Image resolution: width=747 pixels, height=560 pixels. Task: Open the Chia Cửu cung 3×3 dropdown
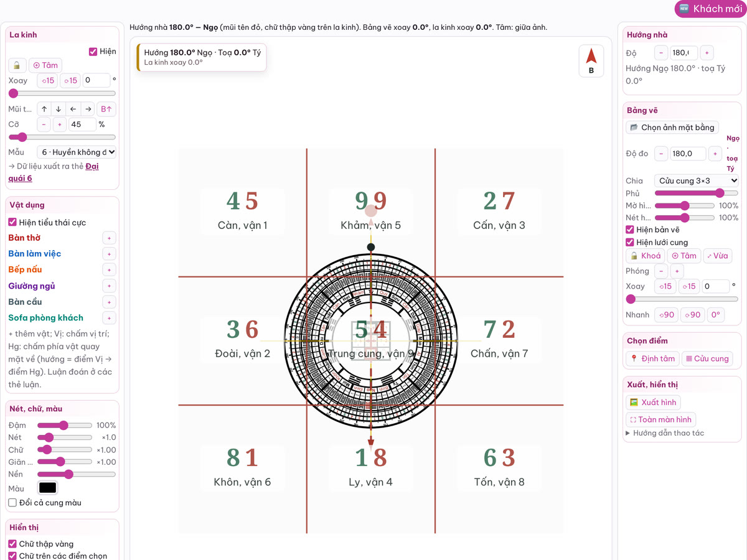click(x=697, y=181)
